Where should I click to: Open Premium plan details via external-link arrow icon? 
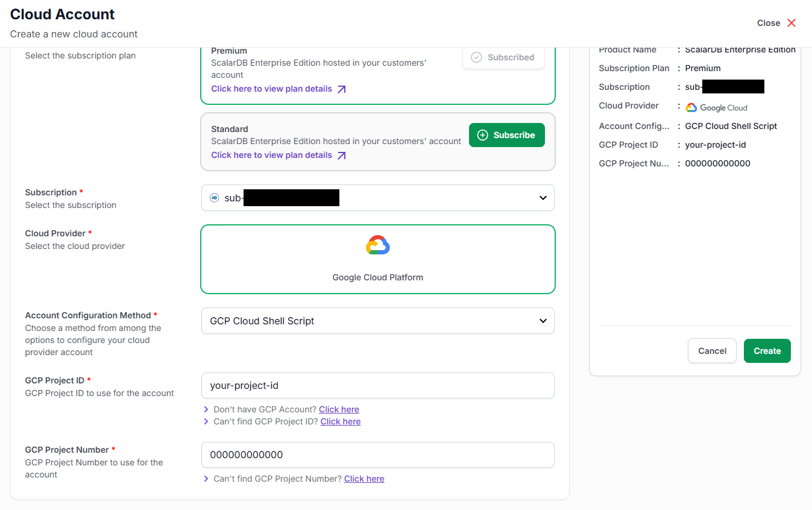pyautogui.click(x=342, y=88)
